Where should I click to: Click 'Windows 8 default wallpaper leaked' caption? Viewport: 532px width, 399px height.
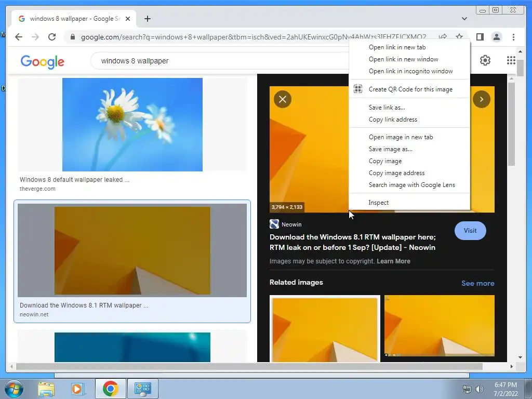pyautogui.click(x=74, y=179)
